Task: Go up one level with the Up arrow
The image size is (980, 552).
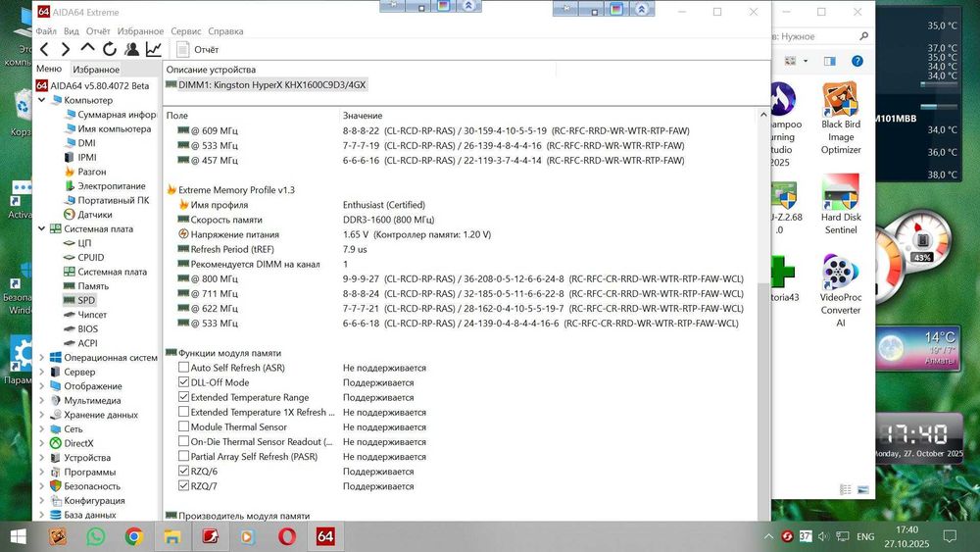Action: tap(87, 48)
